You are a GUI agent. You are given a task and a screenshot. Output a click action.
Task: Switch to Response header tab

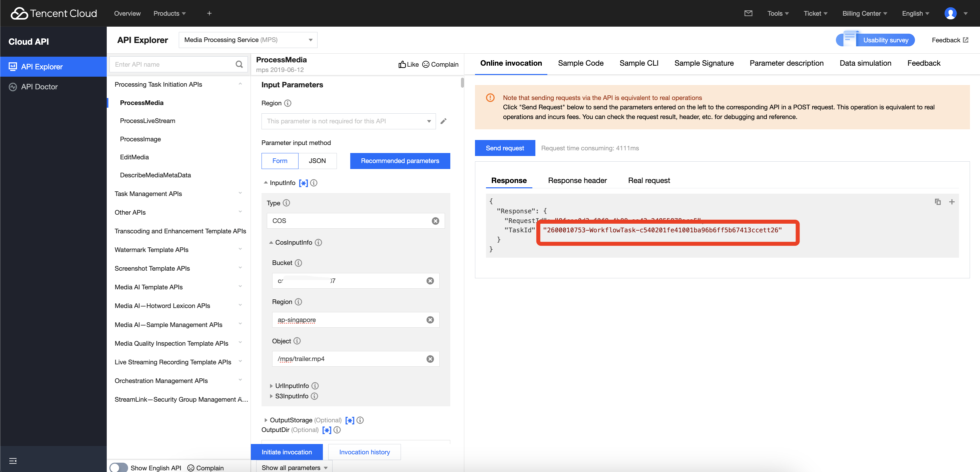(577, 181)
